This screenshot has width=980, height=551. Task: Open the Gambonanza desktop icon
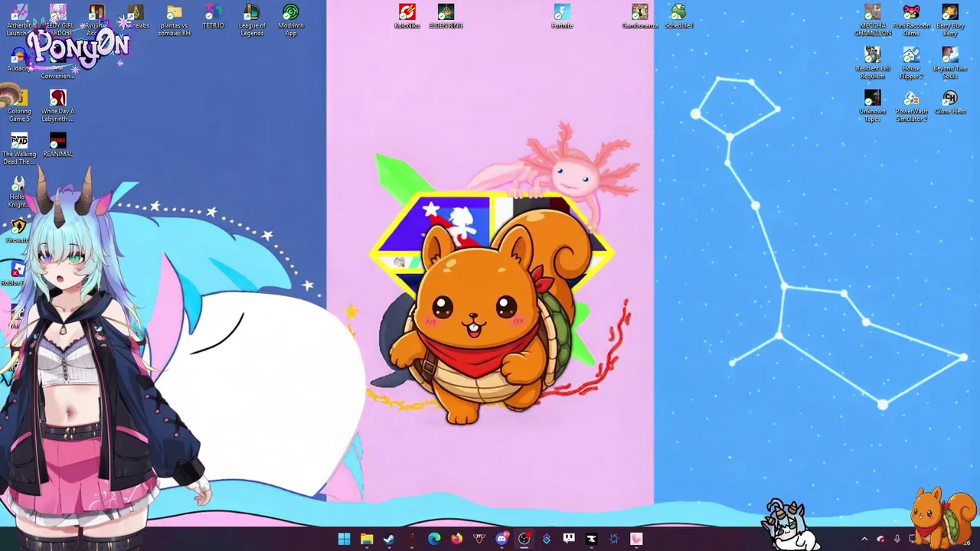click(640, 17)
